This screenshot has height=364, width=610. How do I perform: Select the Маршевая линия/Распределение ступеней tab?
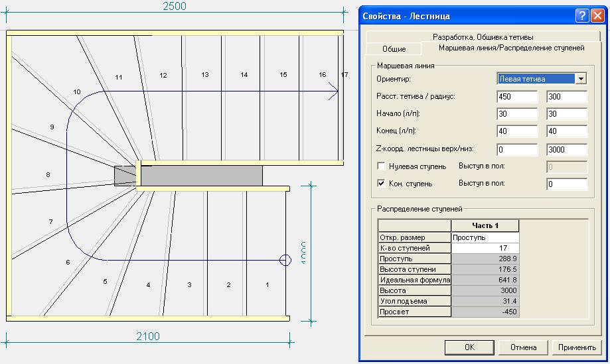512,48
